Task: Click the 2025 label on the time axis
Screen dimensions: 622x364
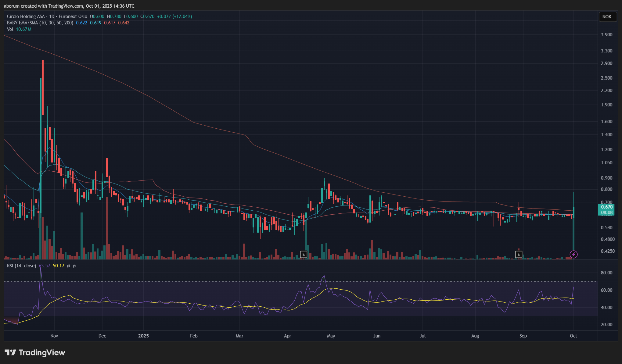Action: pos(143,336)
